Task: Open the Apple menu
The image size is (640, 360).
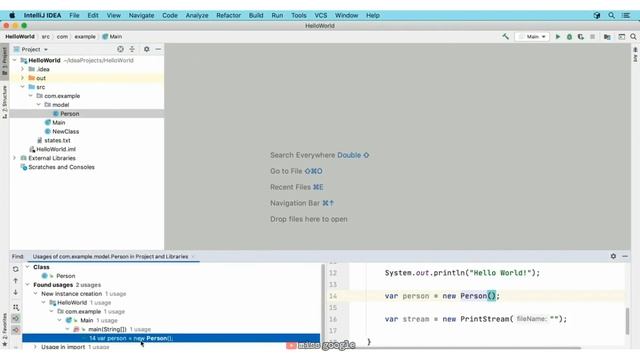Action: [x=12, y=15]
